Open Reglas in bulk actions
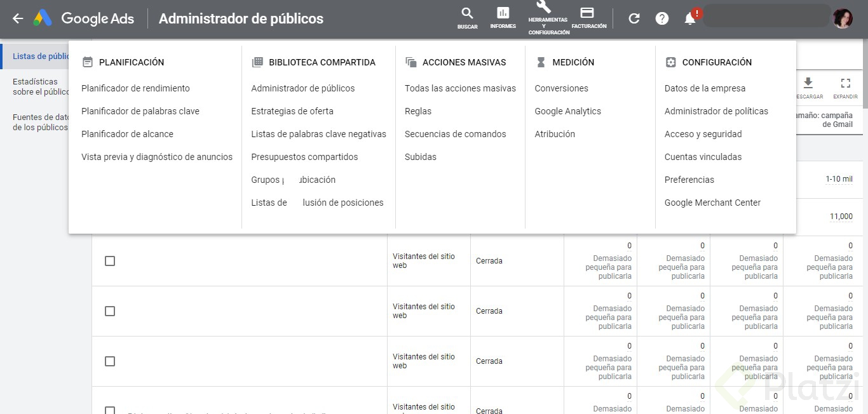 coord(418,111)
